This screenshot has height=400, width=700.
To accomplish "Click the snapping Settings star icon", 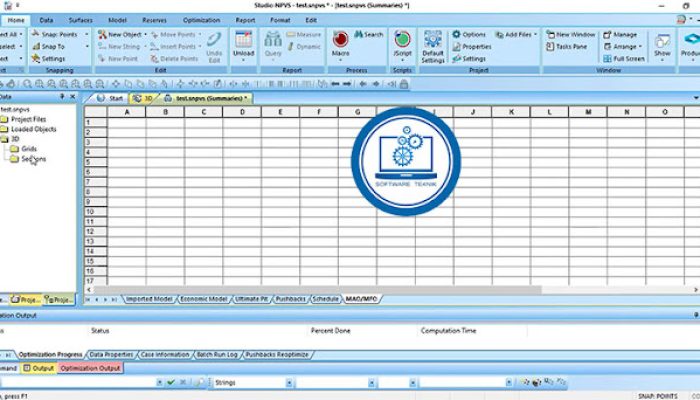I will point(36,58).
